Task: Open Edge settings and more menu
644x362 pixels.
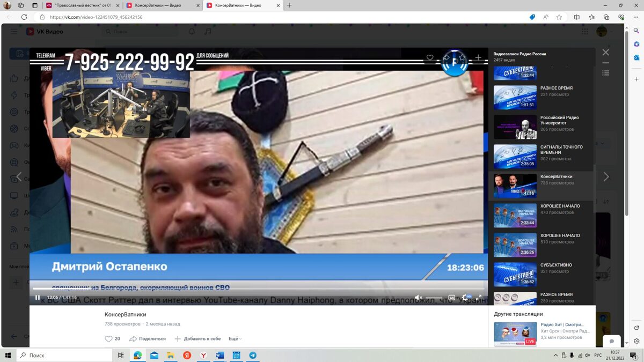Action: (636, 17)
